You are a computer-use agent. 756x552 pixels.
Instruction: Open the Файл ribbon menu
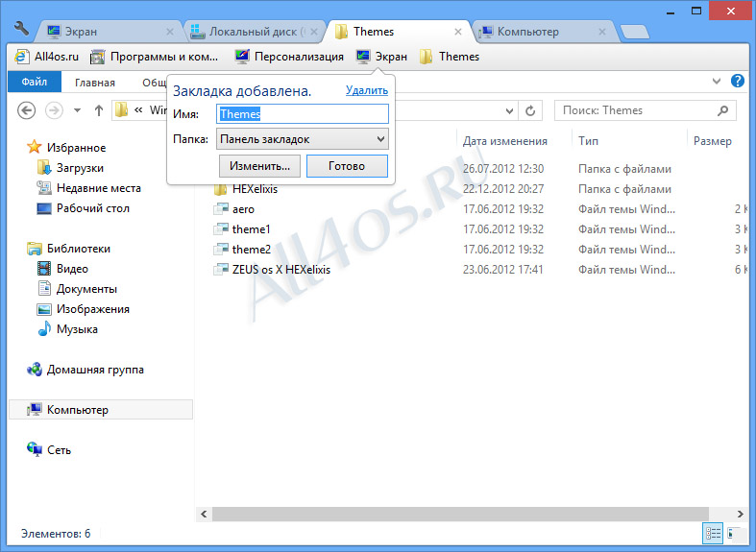[35, 82]
